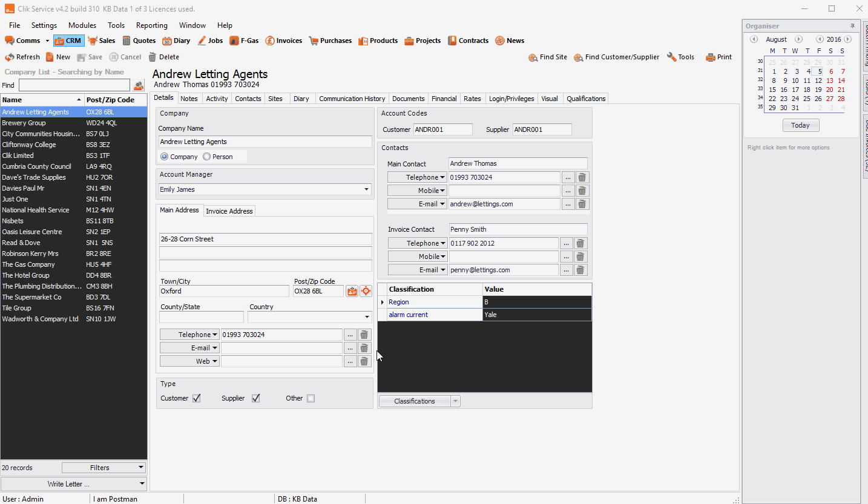Open the Quotes module
Image resolution: width=868 pixels, height=504 pixels.
click(139, 41)
